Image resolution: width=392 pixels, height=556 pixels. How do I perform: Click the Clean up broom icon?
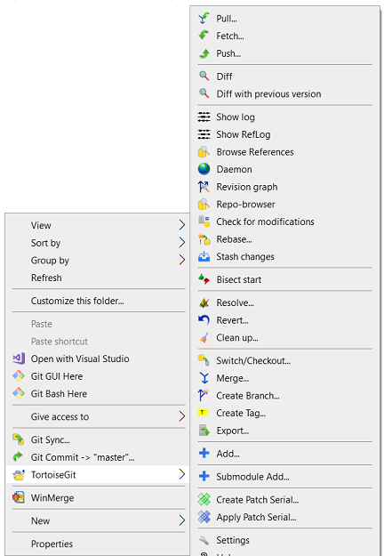pos(204,337)
